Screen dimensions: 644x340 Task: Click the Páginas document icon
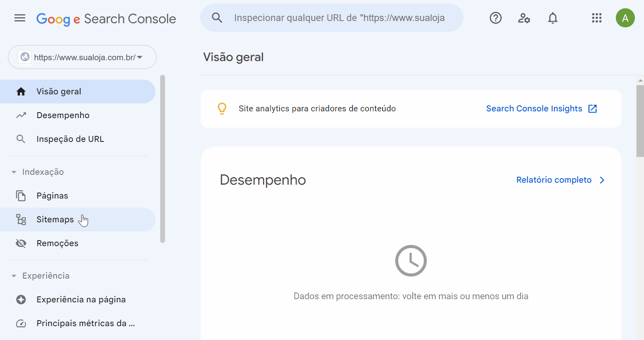(21, 196)
